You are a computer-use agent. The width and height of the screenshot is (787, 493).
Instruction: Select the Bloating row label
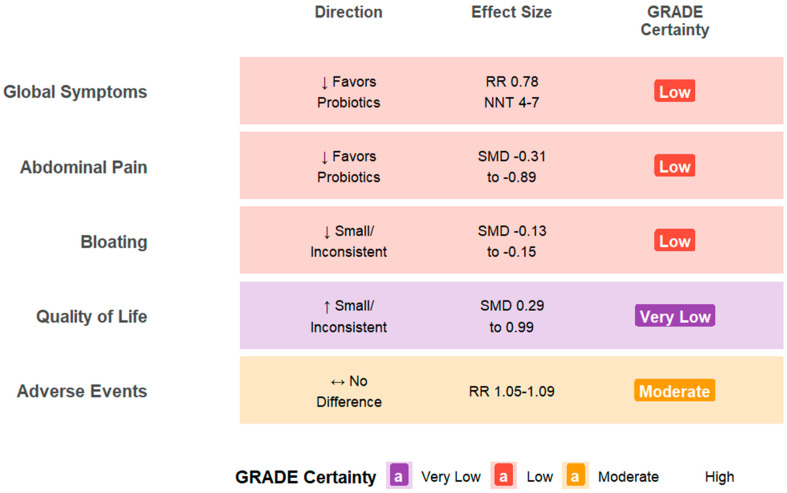point(114,241)
